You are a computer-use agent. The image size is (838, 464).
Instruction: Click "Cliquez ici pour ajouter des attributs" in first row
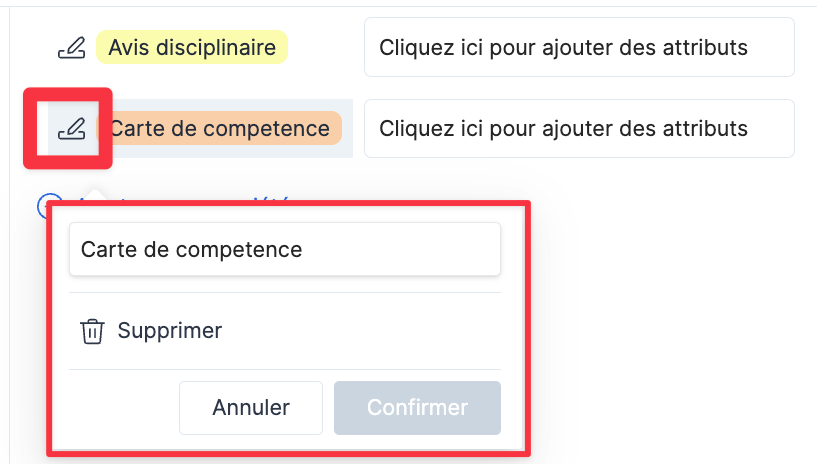pos(563,48)
